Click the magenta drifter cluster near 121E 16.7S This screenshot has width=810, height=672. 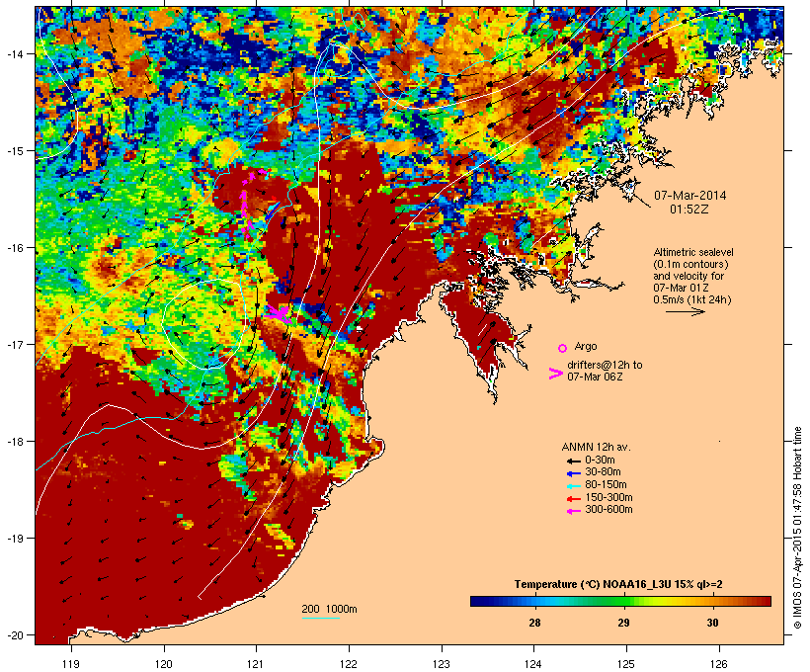click(279, 313)
